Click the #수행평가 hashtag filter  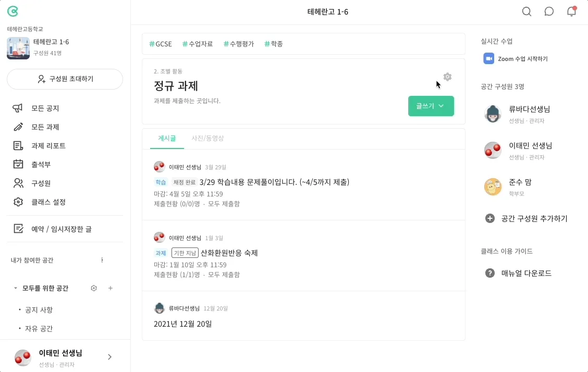(x=238, y=44)
